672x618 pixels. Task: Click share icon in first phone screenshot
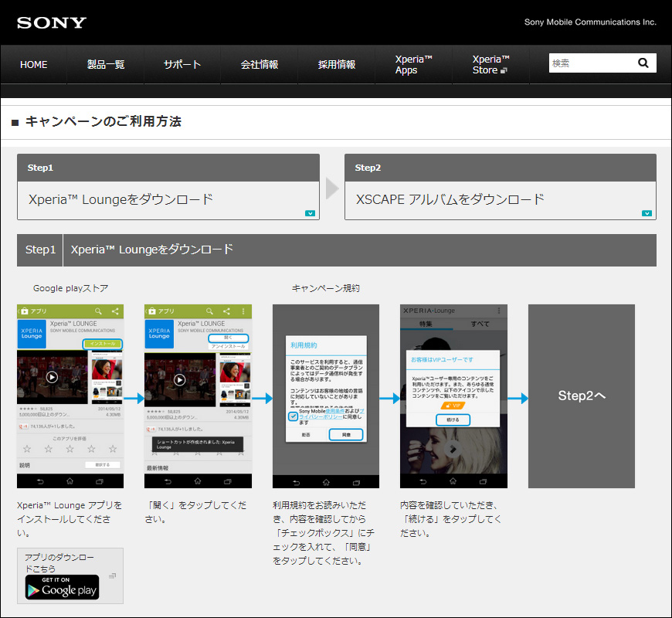(115, 311)
